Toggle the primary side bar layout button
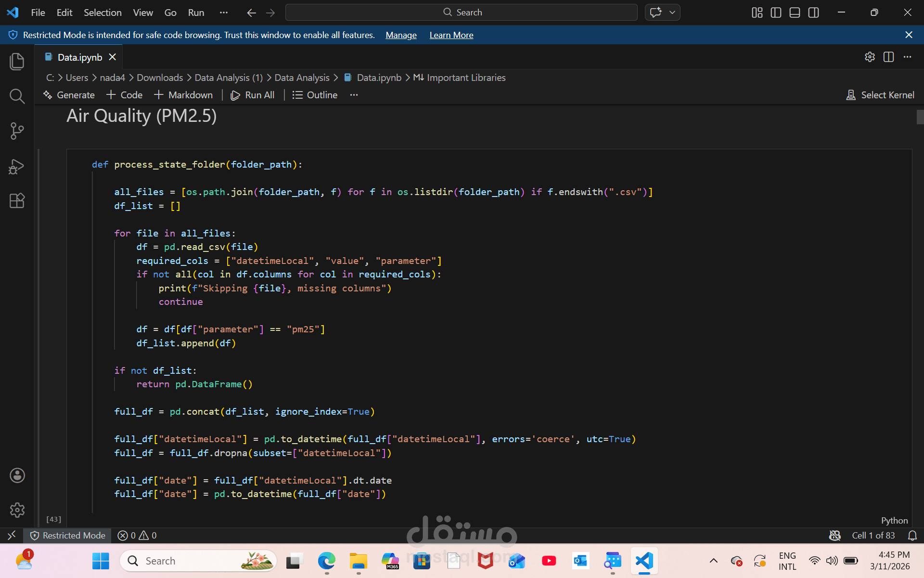Image resolution: width=924 pixels, height=578 pixels. click(776, 13)
